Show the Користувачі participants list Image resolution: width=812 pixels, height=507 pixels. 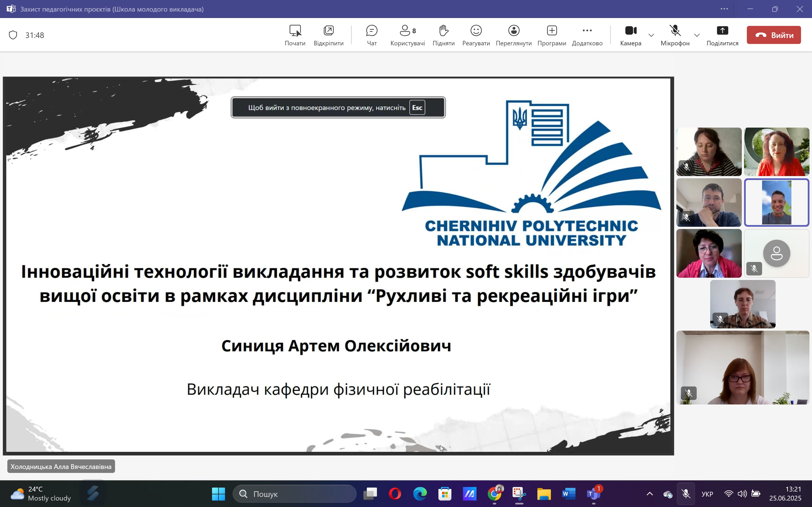coord(407,35)
